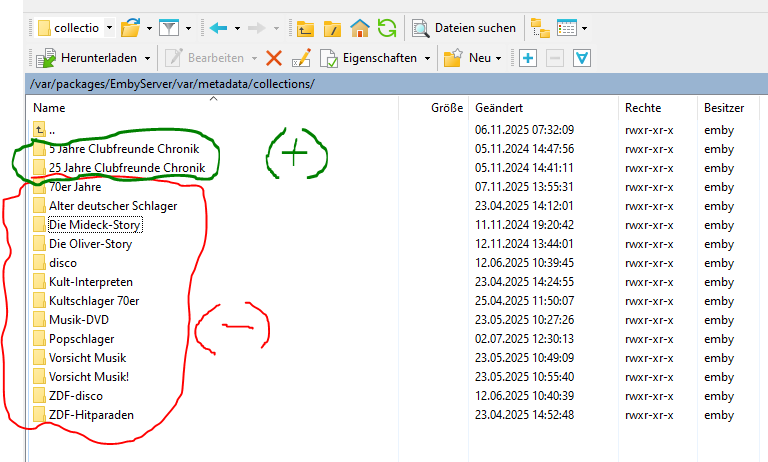Click the rename pencil icon

pyautogui.click(x=301, y=58)
